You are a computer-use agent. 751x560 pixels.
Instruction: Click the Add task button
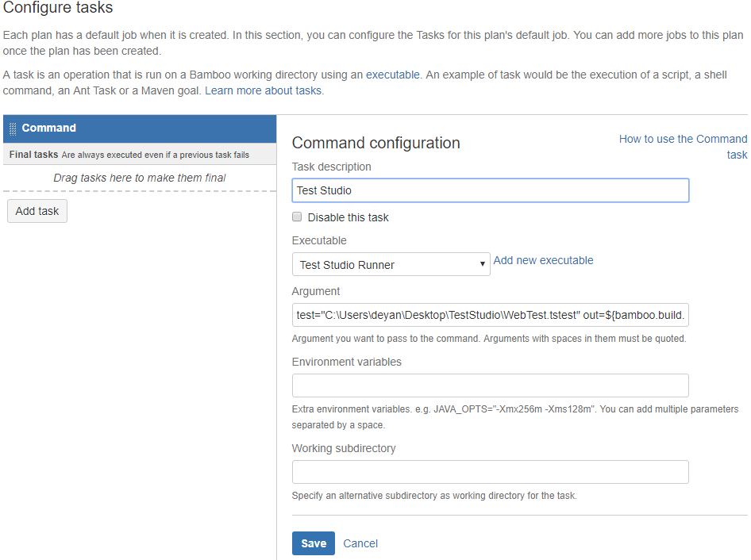pos(37,211)
